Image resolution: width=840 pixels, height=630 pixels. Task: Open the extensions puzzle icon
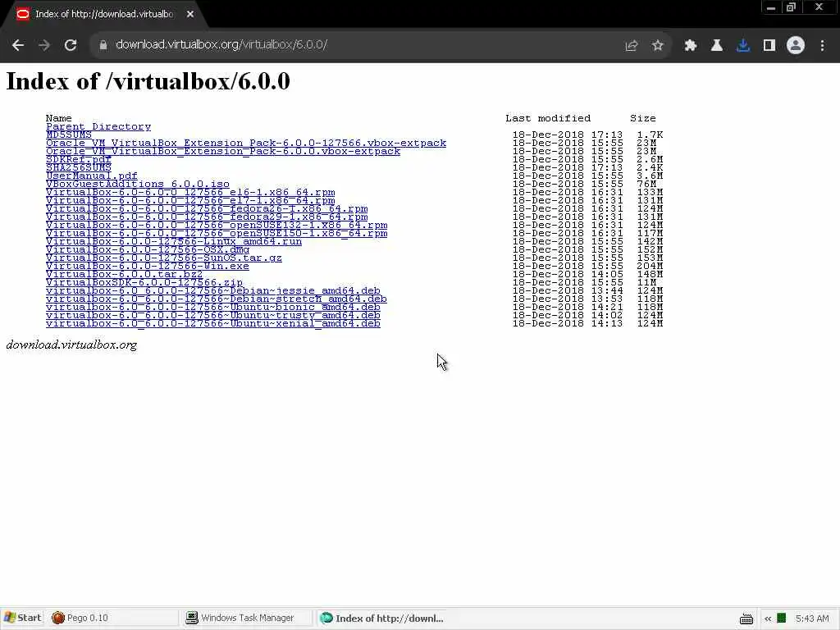(691, 46)
